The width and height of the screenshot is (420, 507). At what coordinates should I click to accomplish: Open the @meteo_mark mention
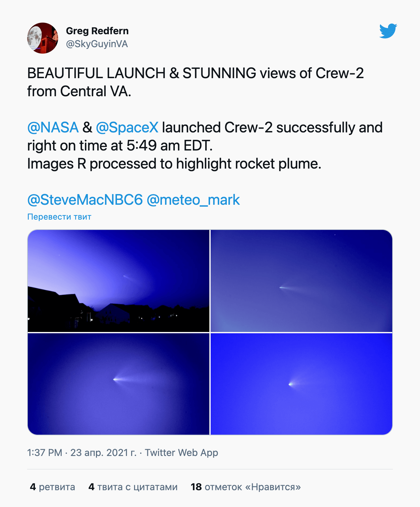(x=193, y=200)
